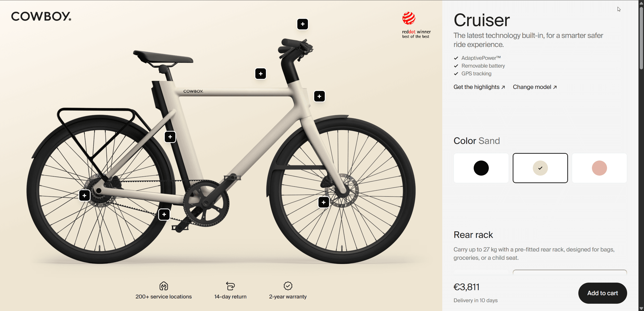The image size is (644, 311).
Task: Click the 200+ service locations icon
Action: pyautogui.click(x=164, y=286)
